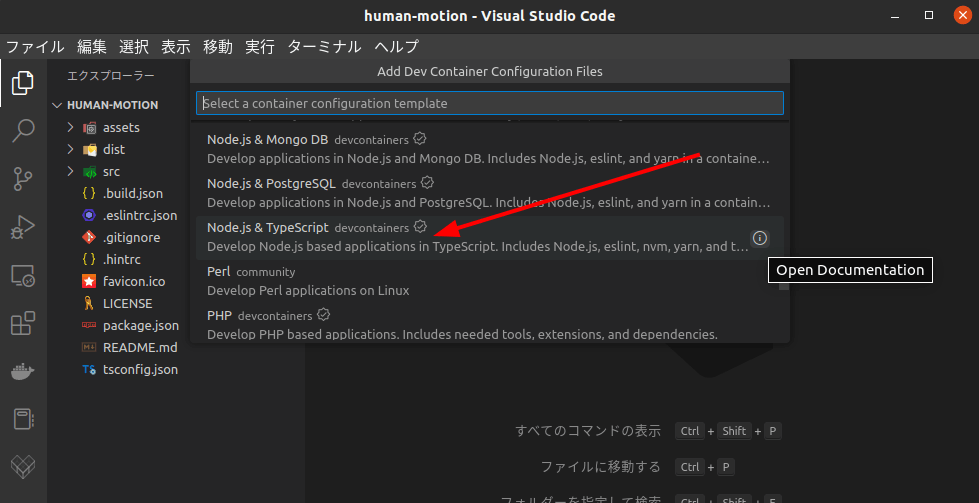Open the ターミナル menu
Image resolution: width=979 pixels, height=503 pixels.
tap(324, 47)
